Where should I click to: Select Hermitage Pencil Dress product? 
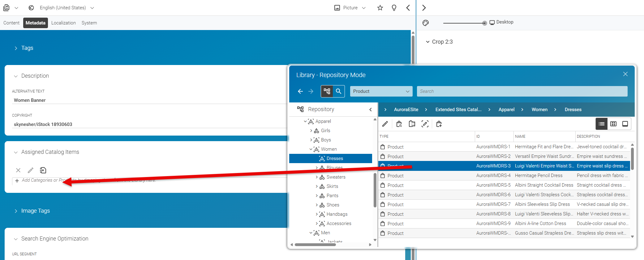[x=504, y=175]
